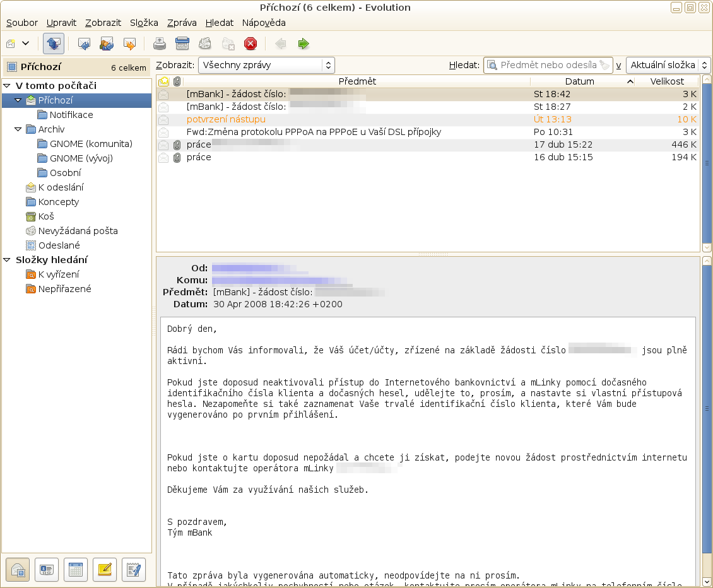The width and height of the screenshot is (713, 588).
Task: Click the Delete message shredder icon
Action: tap(182, 44)
